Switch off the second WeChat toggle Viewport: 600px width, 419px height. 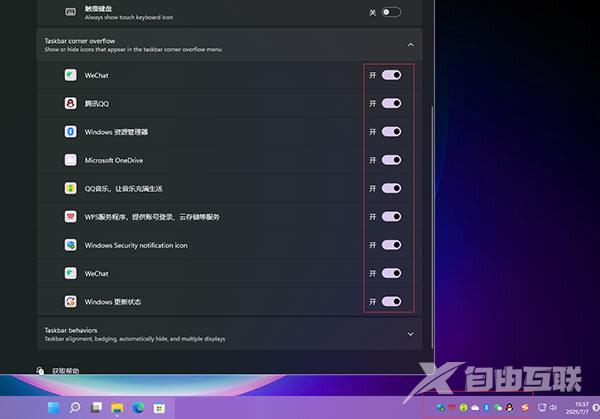tap(391, 273)
